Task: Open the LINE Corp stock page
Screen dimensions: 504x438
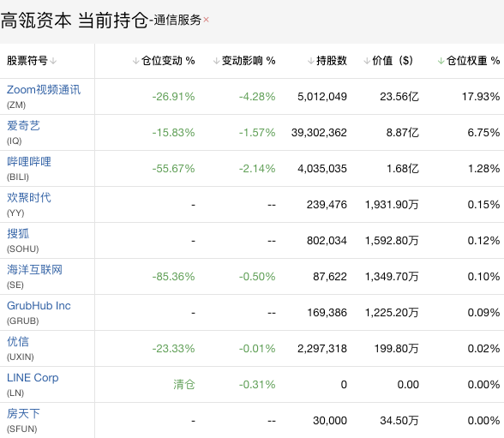Action: click(33, 378)
